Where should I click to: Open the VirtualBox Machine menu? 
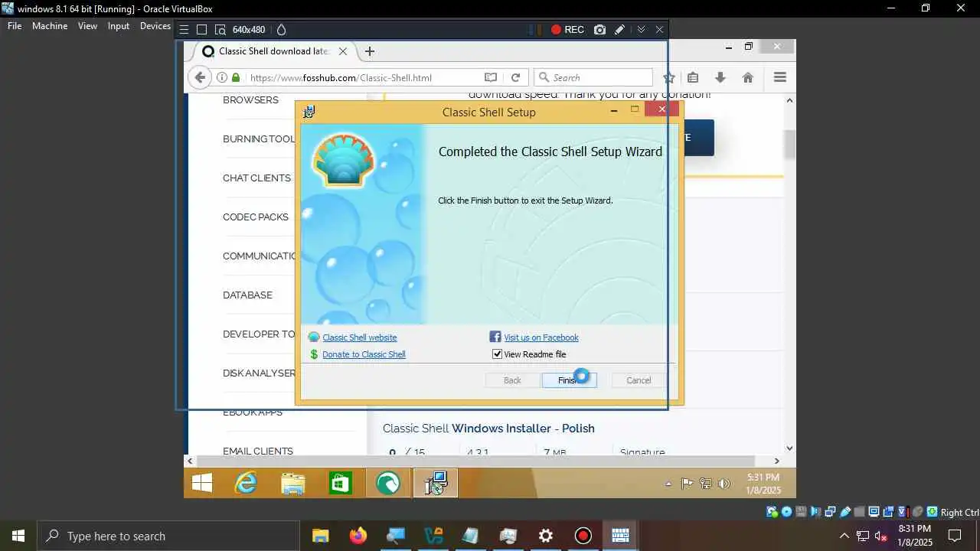50,26
